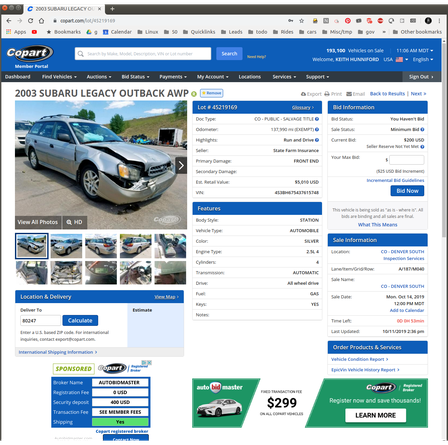Expand Find Vehicles menu

coord(59,77)
